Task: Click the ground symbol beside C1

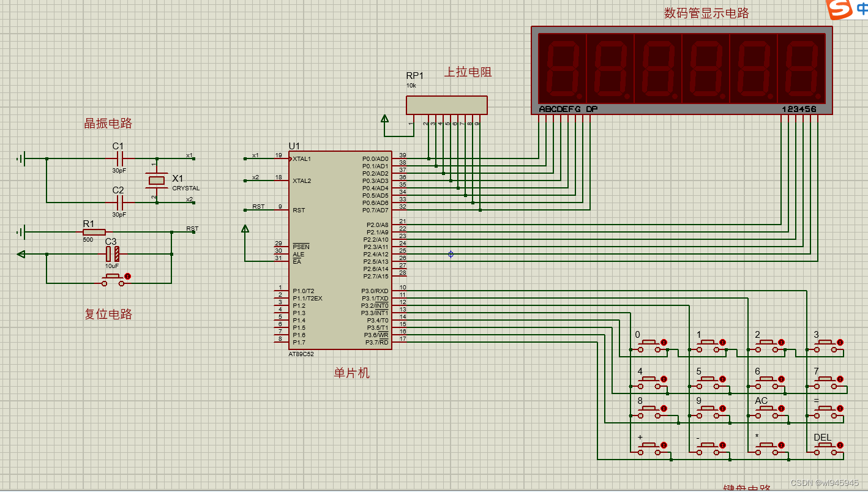Action: coord(21,159)
